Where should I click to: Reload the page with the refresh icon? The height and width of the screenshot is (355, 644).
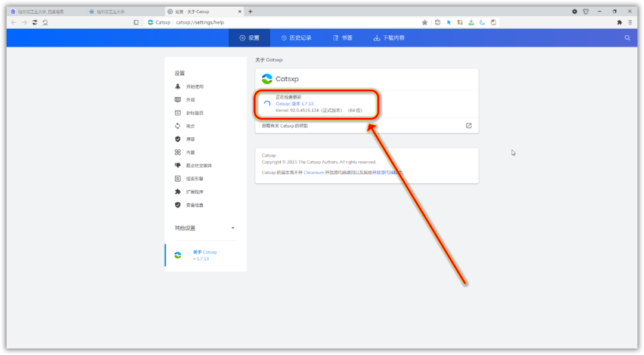(x=35, y=22)
